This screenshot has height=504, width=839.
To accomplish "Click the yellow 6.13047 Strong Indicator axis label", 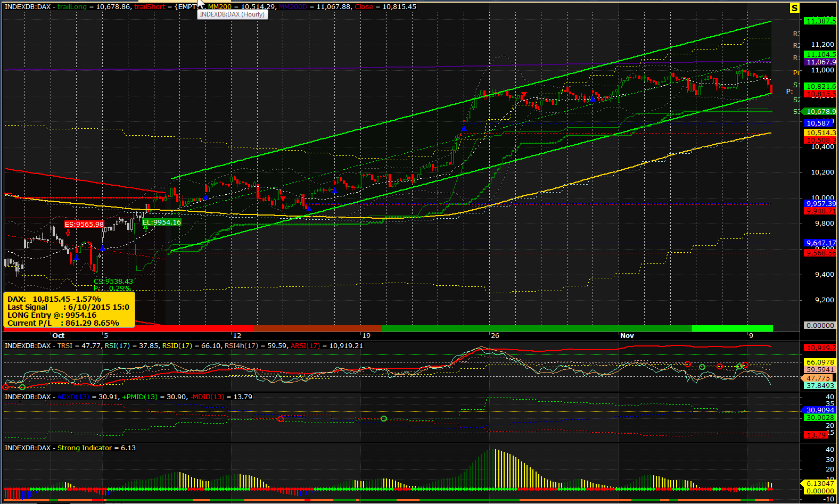I will click(819, 483).
